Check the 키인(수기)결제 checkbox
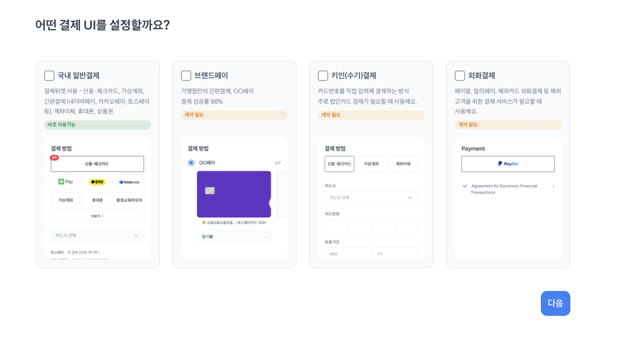 point(323,76)
